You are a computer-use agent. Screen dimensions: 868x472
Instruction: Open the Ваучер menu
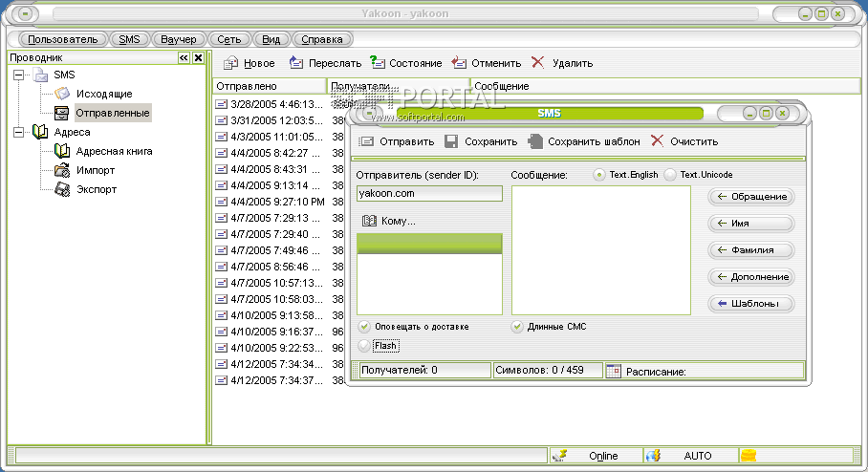178,39
